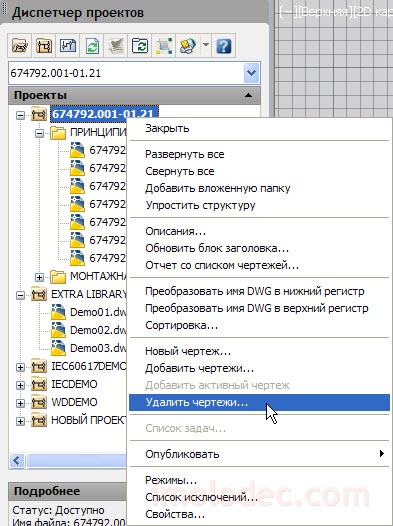Click the green Refresh toolbar icon
Image resolution: width=393 pixels, height=526 pixels.
(x=92, y=45)
